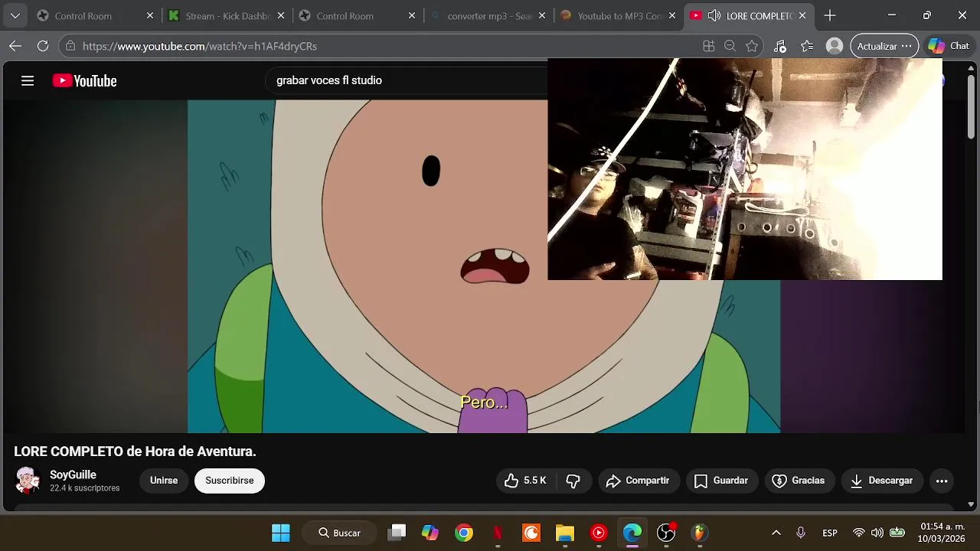Viewport: 980px width, 551px height.
Task: Mute the LORE COMPLETO tab via speaker icon
Action: coord(714,15)
